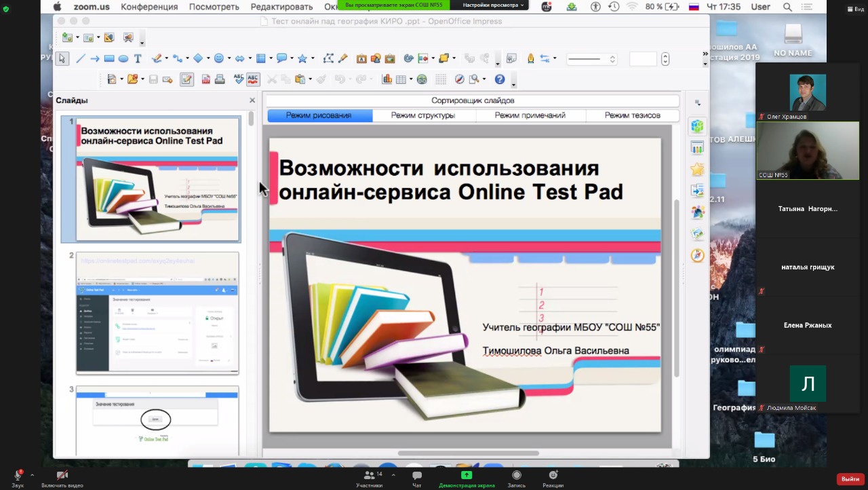Click the Insert Chart icon

[387, 79]
